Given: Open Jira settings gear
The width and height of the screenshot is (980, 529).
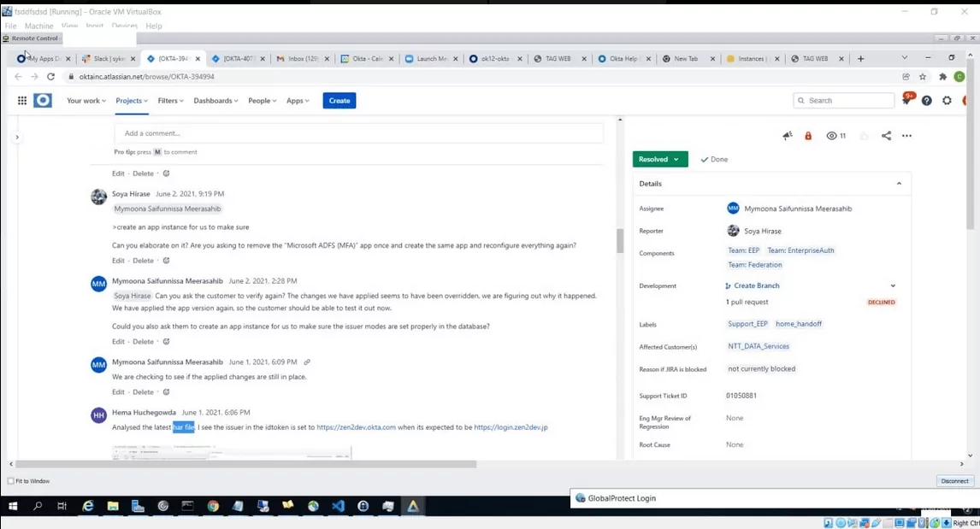Looking at the screenshot, I should 946,100.
